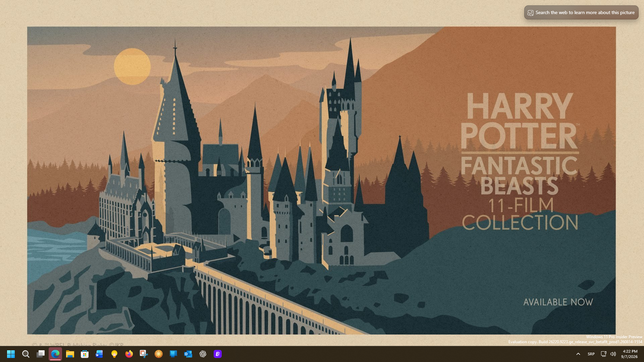
Task: Click Search the web about this picture
Action: (x=581, y=12)
